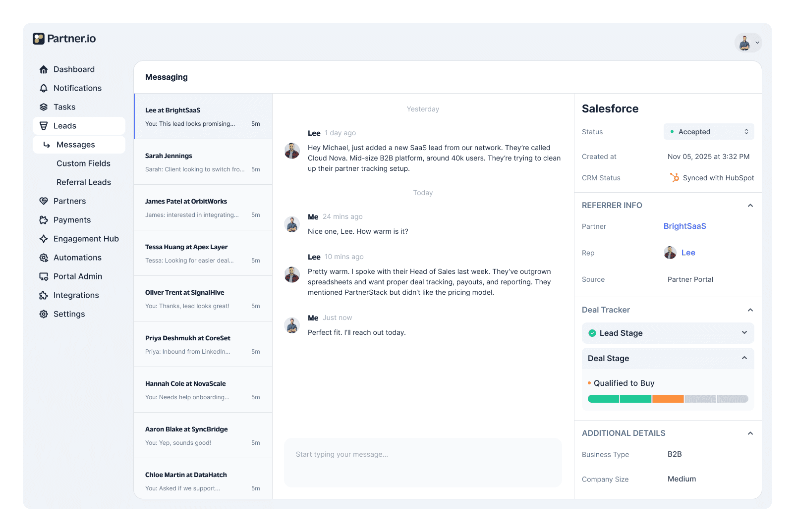
Task: Click the 'Partner Portal' source value
Action: coord(690,279)
